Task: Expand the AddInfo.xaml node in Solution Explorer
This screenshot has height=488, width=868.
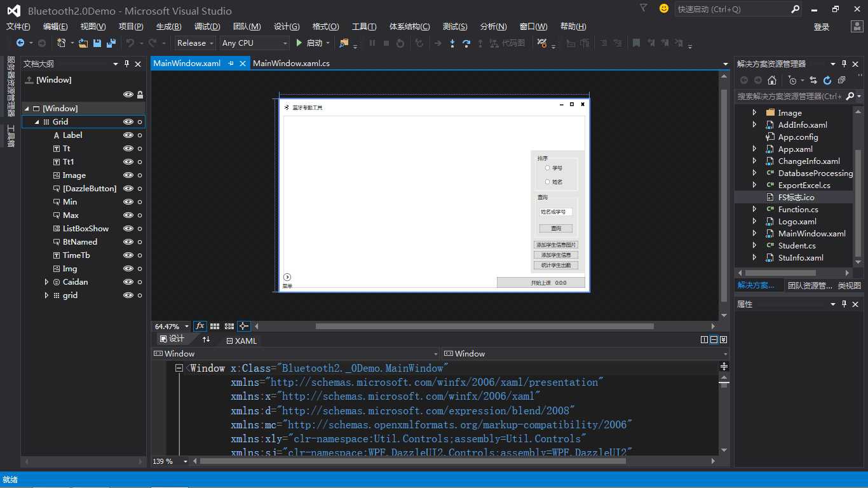Action: [754, 125]
